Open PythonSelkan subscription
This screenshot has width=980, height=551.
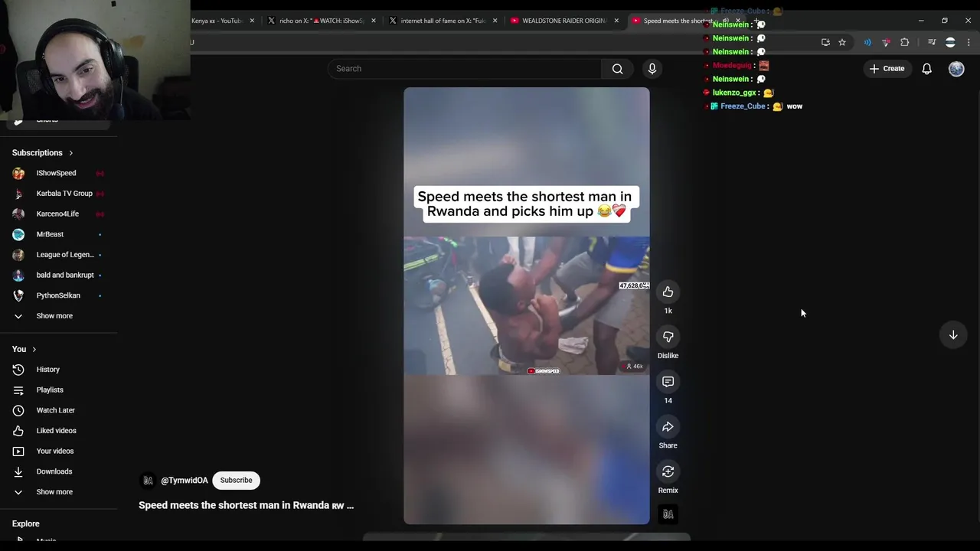pyautogui.click(x=58, y=295)
